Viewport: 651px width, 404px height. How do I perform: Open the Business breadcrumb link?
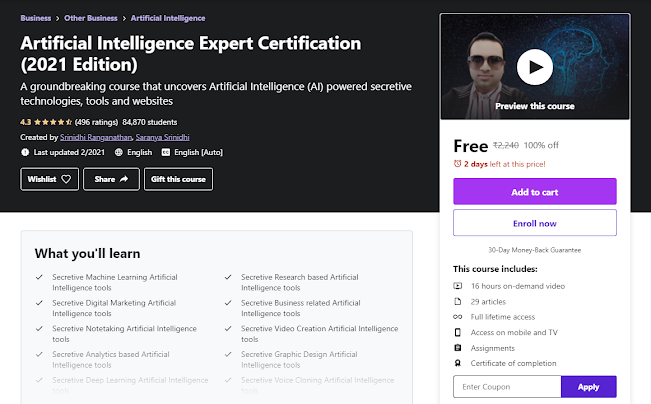(36, 18)
